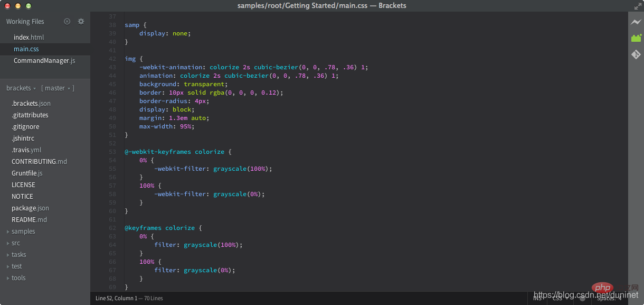The width and height of the screenshot is (644, 305).
Task: Open the Git panel icon
Action: click(x=636, y=54)
